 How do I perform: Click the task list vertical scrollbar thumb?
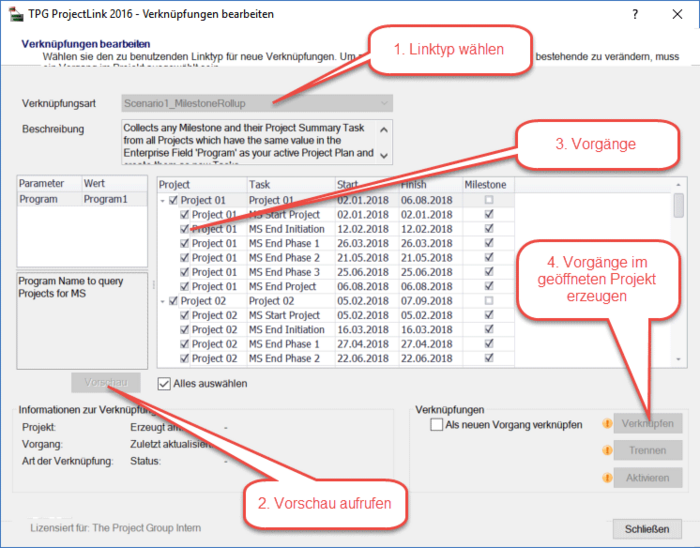point(679,205)
